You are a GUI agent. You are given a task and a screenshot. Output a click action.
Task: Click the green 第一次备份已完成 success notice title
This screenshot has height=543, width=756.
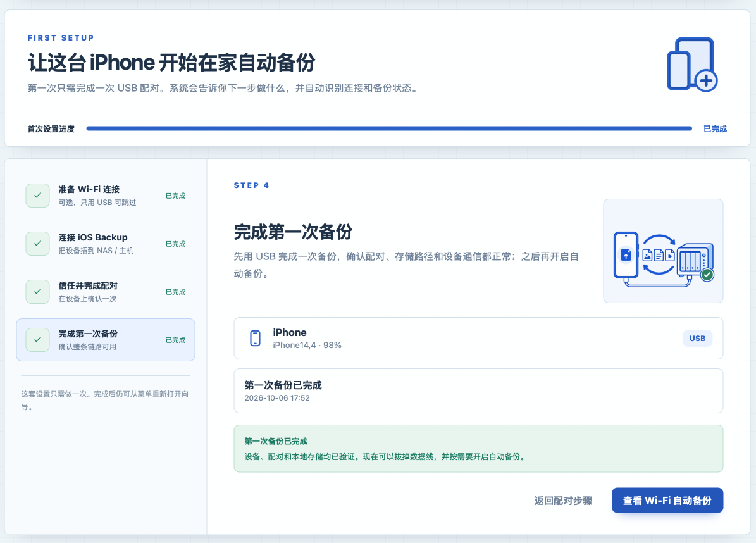(x=276, y=441)
